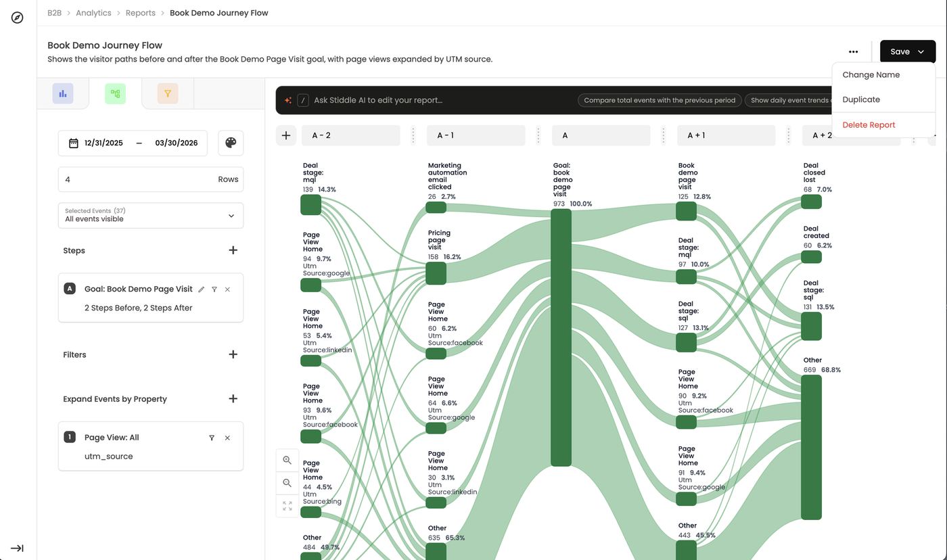Click the Goal: book demo page visit node
This screenshot has height=560, width=947.
click(x=561, y=337)
